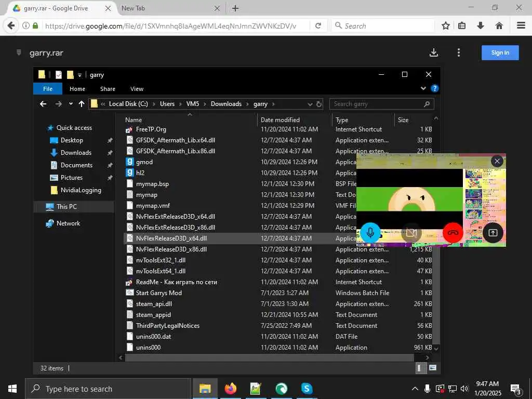Reload the page with refresh icon

[x=318, y=26]
